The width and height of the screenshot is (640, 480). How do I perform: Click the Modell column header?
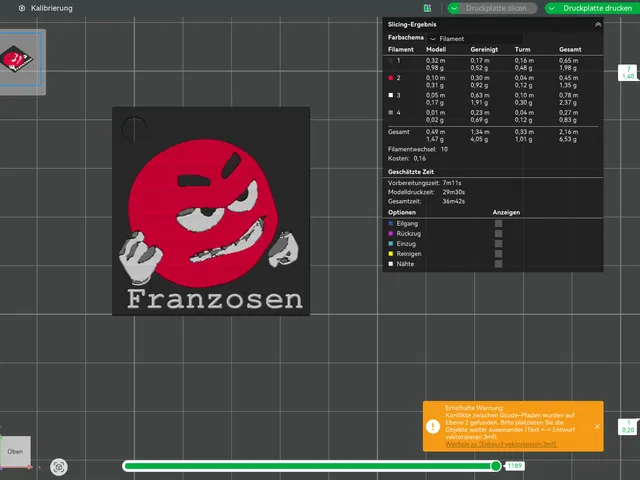tap(436, 49)
